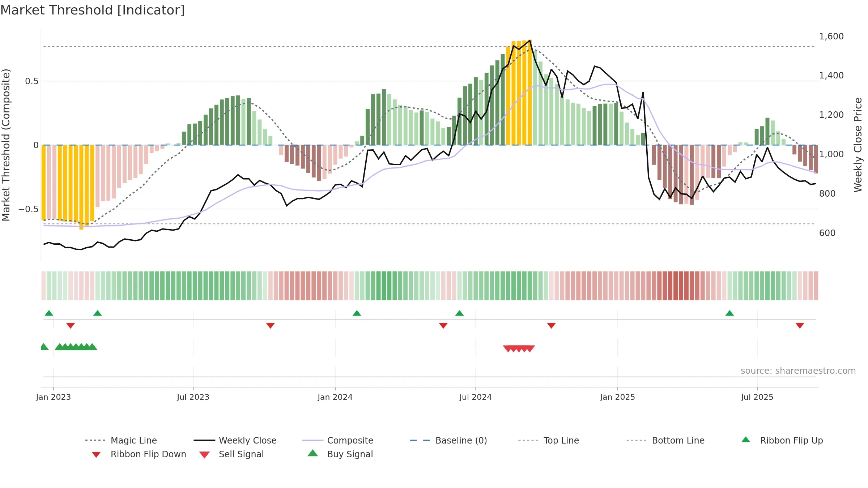
Task: Click the Market Threshold (Composite) axis title
Action: coord(6,145)
